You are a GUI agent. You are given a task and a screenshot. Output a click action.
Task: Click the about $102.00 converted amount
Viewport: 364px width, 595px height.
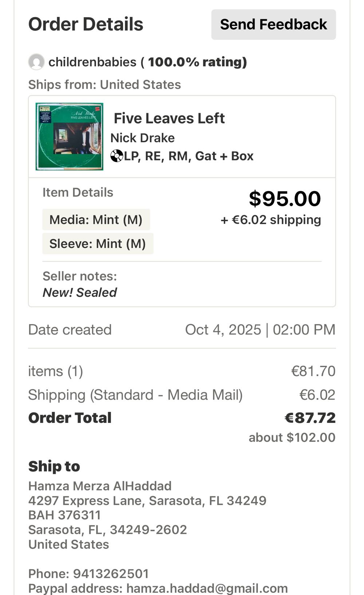[291, 437]
